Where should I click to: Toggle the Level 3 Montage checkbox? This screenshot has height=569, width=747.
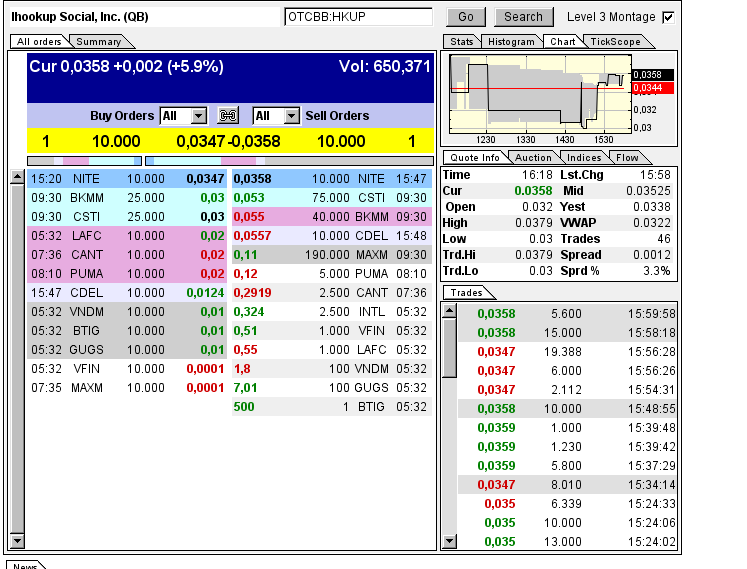coord(668,17)
